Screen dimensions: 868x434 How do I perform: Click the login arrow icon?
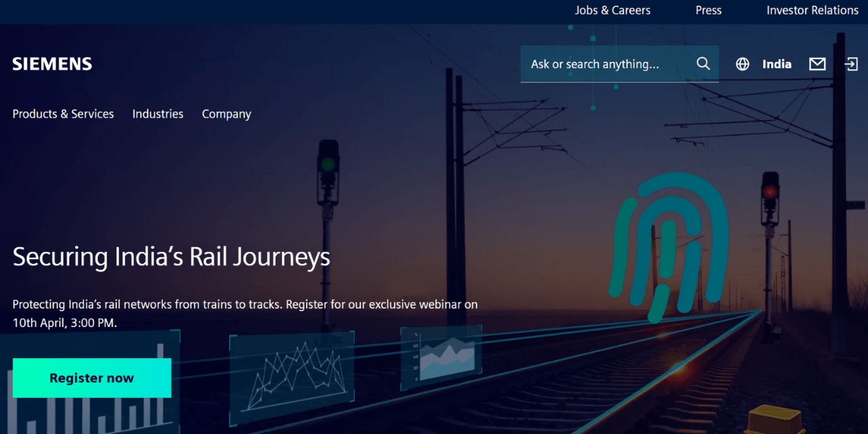coord(851,64)
